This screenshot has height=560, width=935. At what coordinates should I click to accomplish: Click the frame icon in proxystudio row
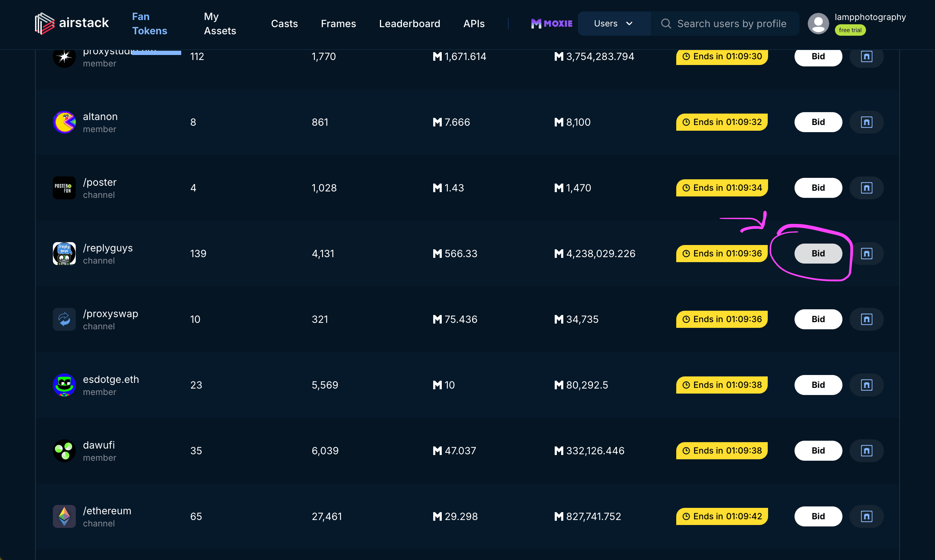[866, 56]
